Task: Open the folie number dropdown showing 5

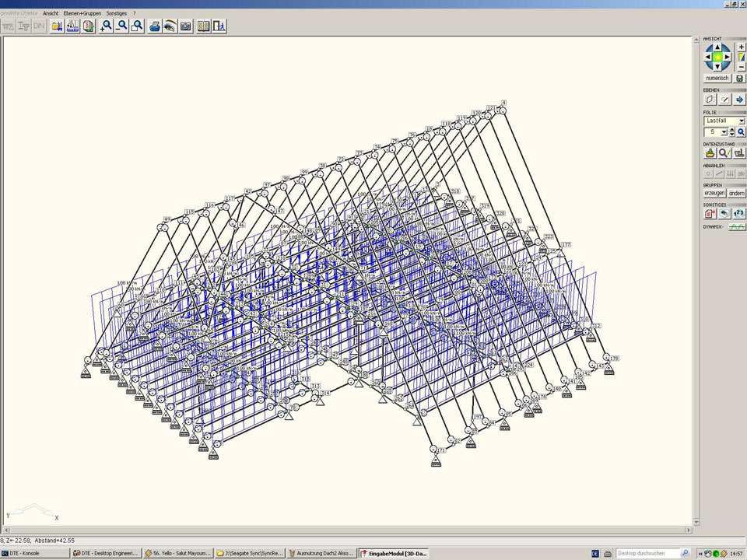Action: (x=723, y=132)
